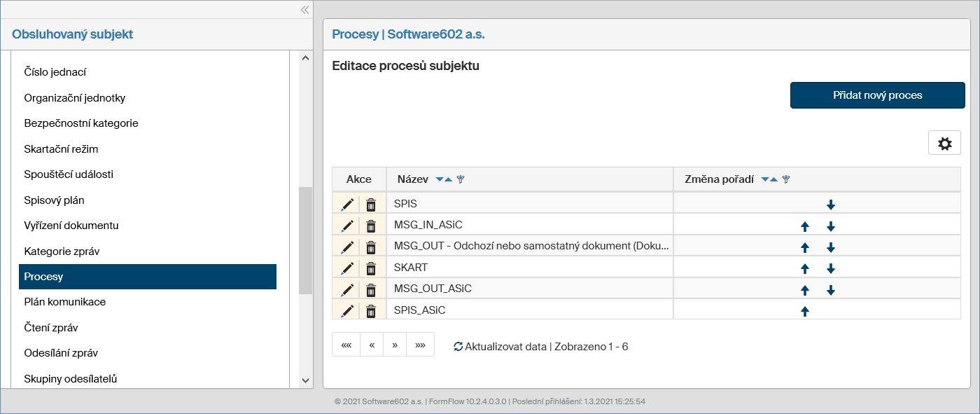Open table settings gear

(x=944, y=144)
